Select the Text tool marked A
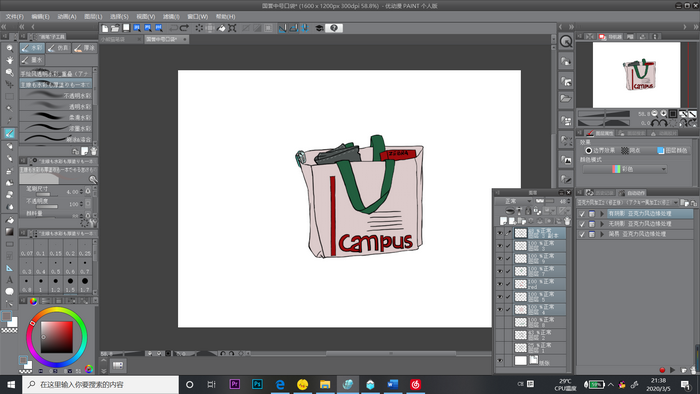The width and height of the screenshot is (700, 394). [x=9, y=280]
